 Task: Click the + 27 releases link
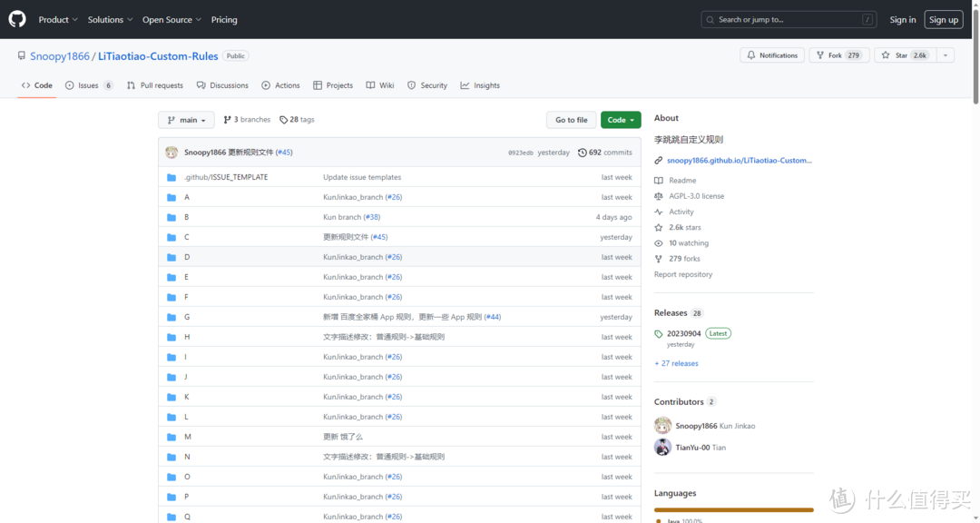coord(676,363)
